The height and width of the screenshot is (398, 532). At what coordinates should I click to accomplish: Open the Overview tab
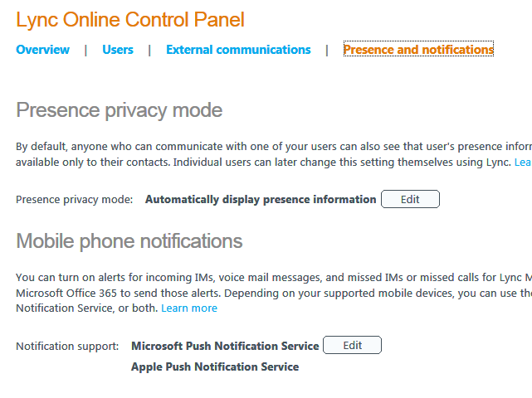(42, 50)
